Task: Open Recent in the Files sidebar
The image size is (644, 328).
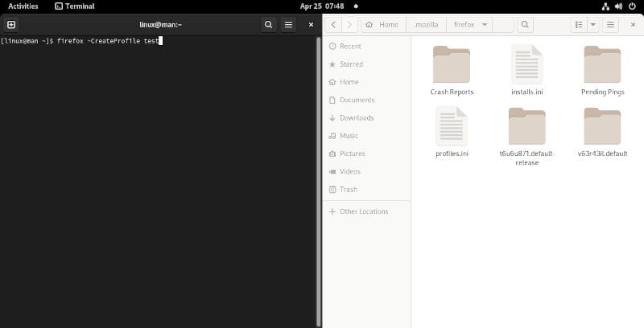Action: coord(366,47)
